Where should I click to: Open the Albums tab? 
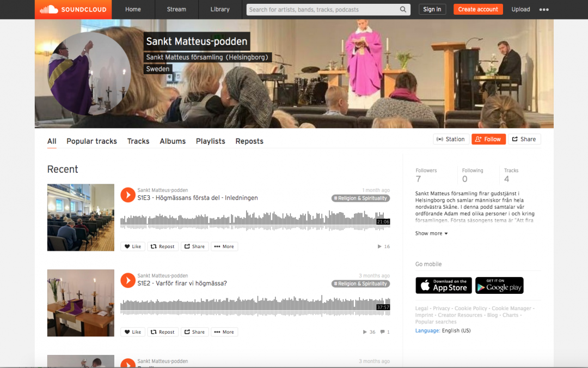tap(173, 141)
